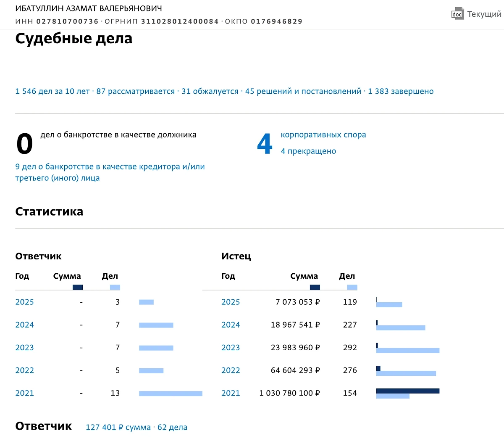Click dark blue Сумма legend swatch under Истец
Screen dimensions: 504x441
coord(315,287)
